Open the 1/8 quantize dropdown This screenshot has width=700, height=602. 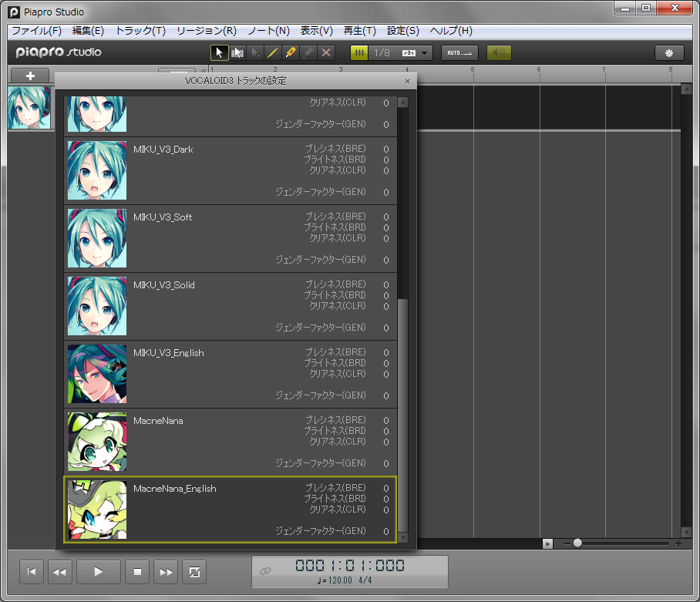tap(401, 52)
